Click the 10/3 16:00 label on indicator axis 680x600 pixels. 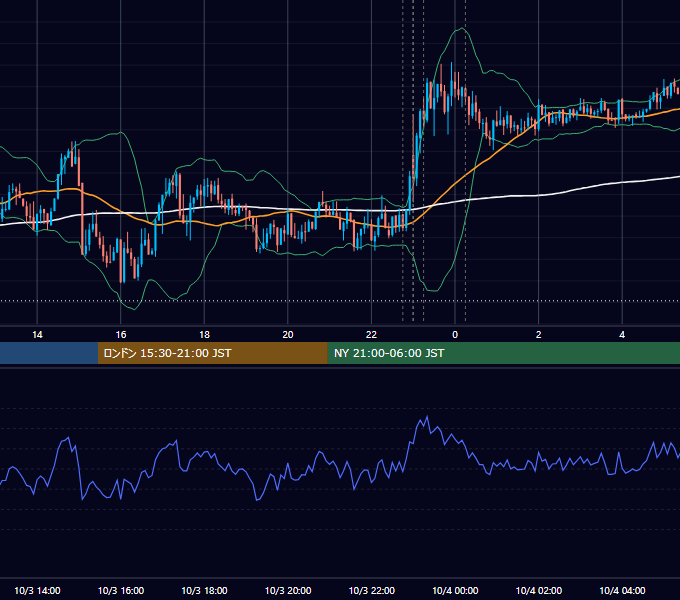pyautogui.click(x=121, y=590)
